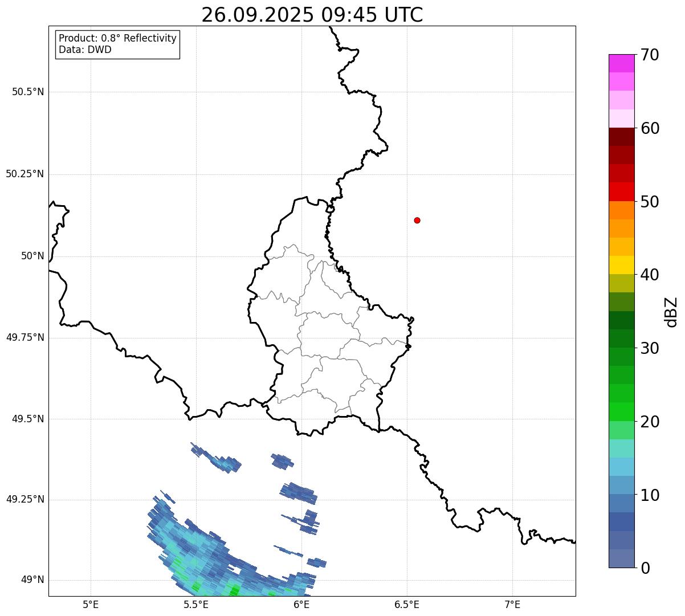Image resolution: width=685 pixels, height=616 pixels.
Task: Click the title "26.09.2025 09:45 UTC"
Action: [312, 15]
